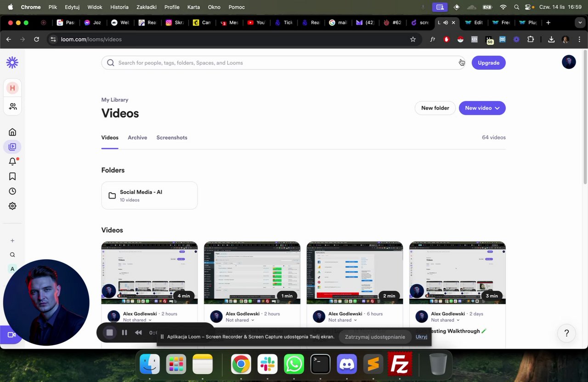Stop the Loom recording
588x382 pixels.
(109, 332)
